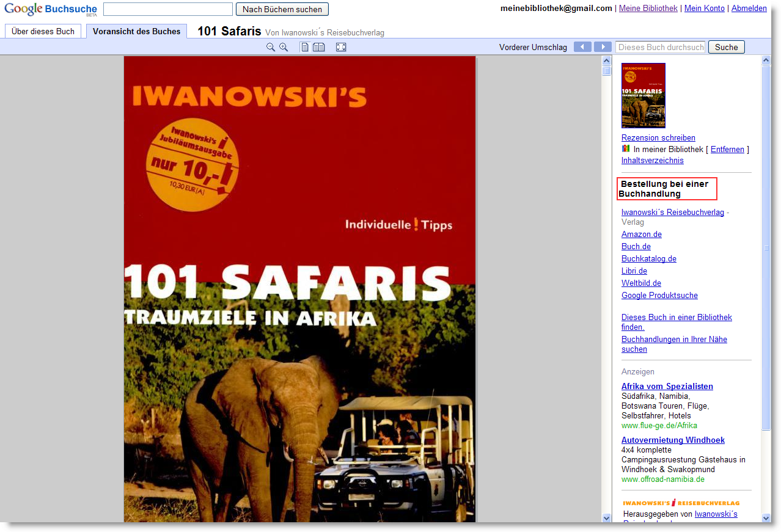
Task: Go to next page arrow button
Action: point(603,47)
